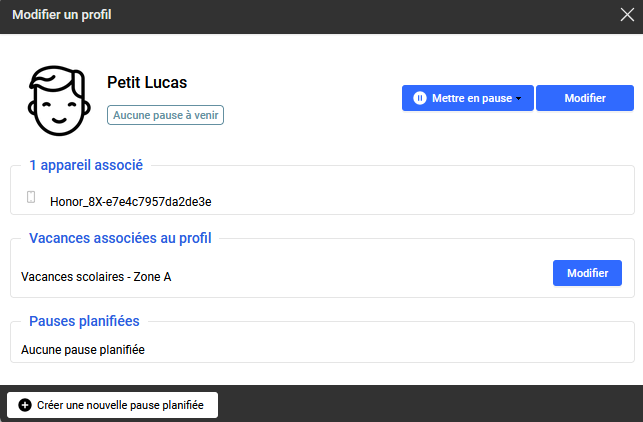The height and width of the screenshot is (422, 643).
Task: Edit the Vacances scolaires Zone A holidays
Action: 587,273
